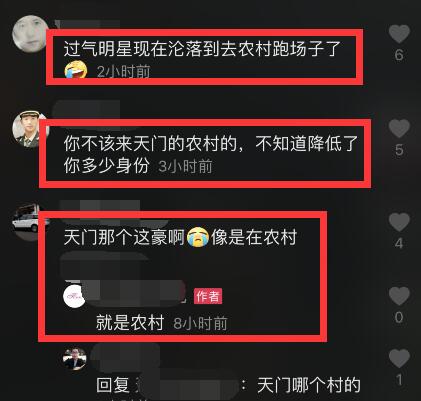Click blurred username above first comment
421x401 pixels.
tap(87, 24)
